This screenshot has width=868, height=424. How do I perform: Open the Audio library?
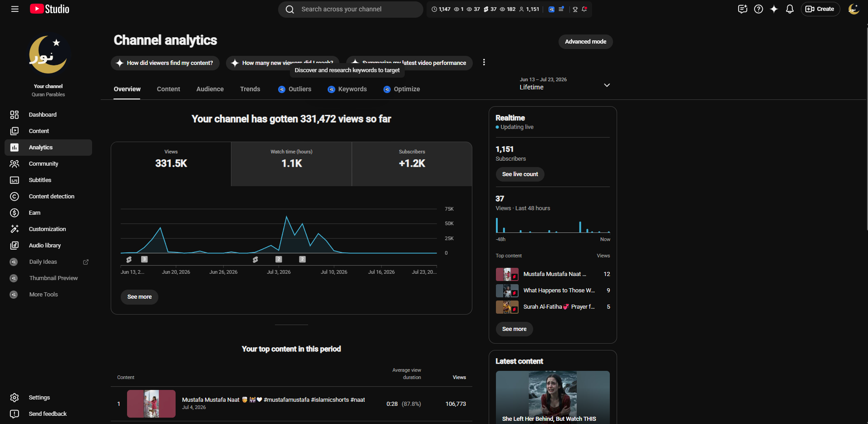tap(48, 245)
